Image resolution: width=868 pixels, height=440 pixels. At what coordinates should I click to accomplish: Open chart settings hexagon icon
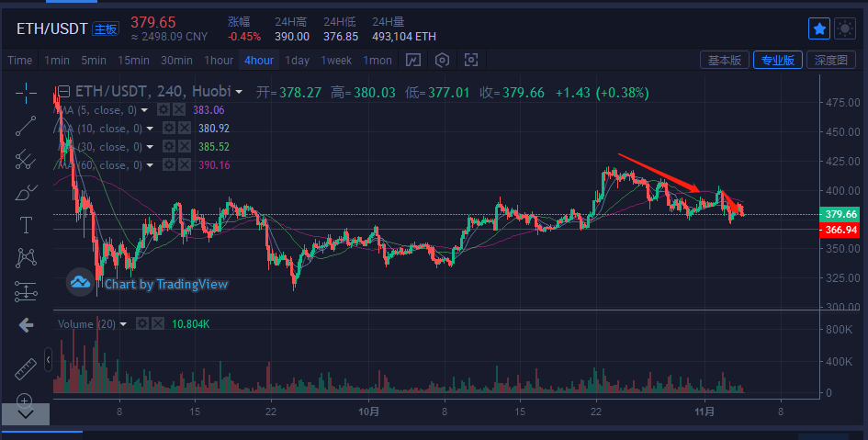443,60
